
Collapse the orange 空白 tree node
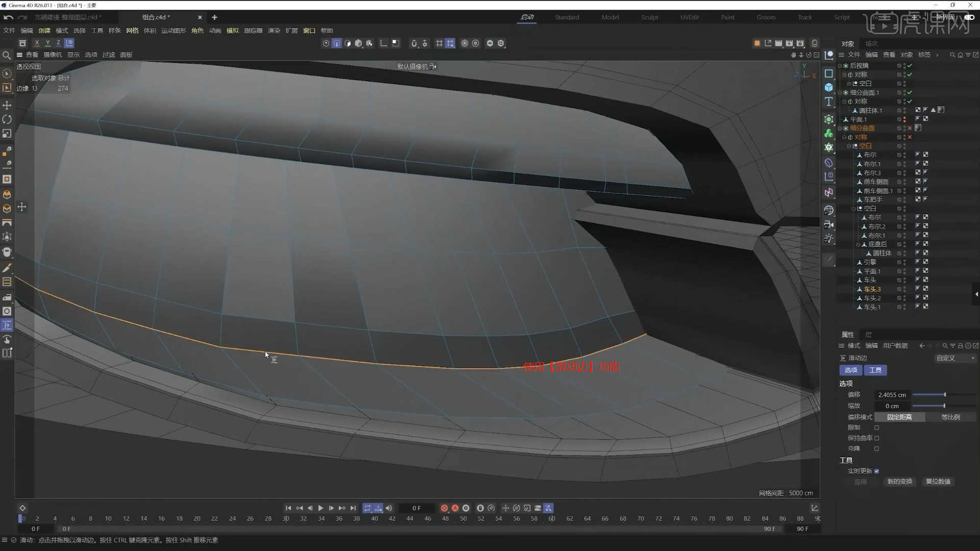pyautogui.click(x=849, y=146)
